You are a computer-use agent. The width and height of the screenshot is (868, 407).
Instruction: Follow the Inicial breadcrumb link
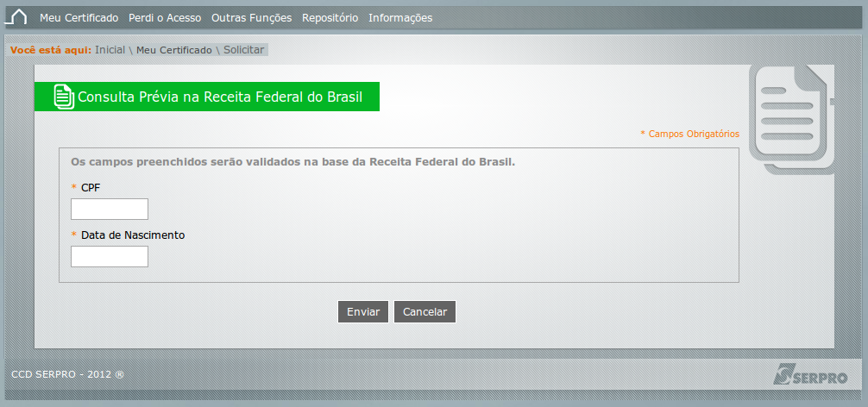(x=110, y=50)
